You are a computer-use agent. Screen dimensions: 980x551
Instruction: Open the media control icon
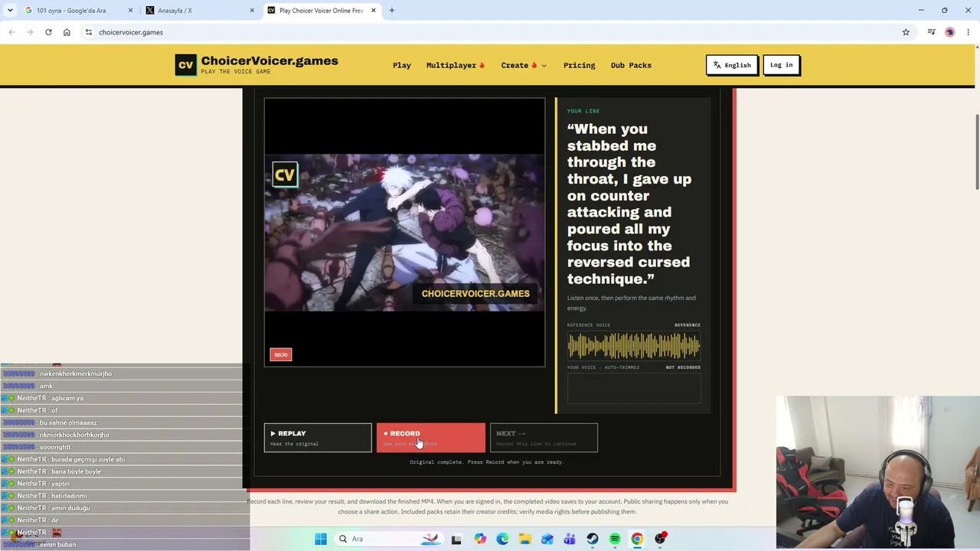click(x=931, y=32)
